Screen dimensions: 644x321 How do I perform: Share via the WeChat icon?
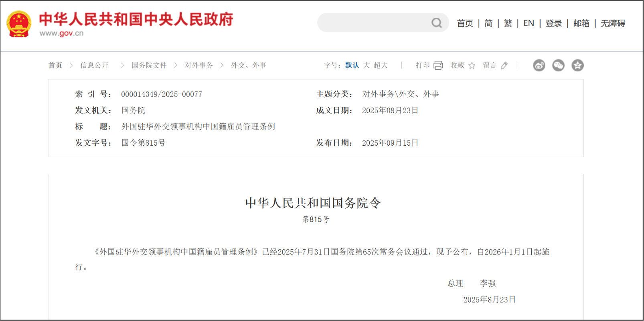tap(558, 65)
